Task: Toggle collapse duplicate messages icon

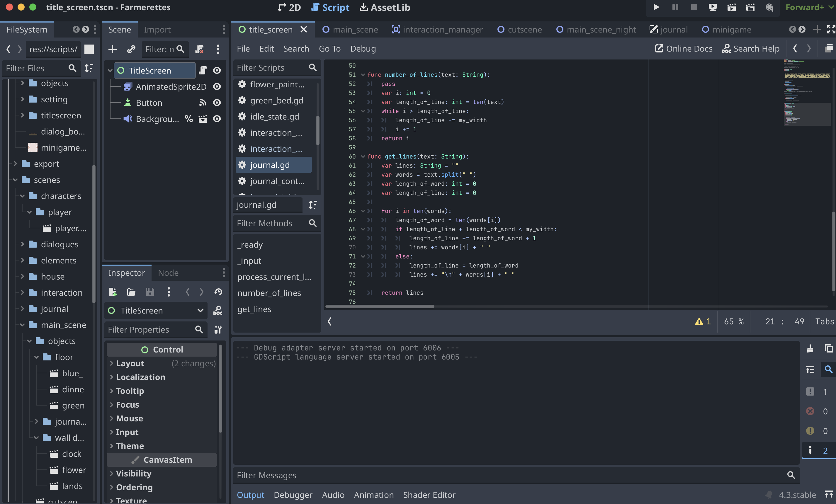Action: click(810, 369)
